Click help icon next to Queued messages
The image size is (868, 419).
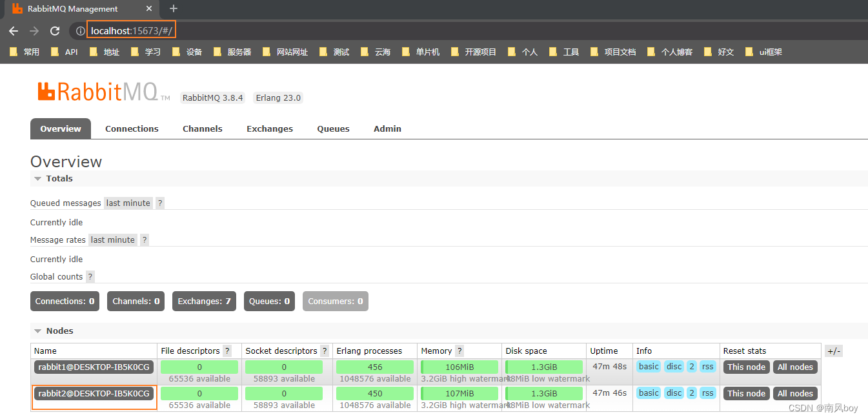pyautogui.click(x=160, y=203)
